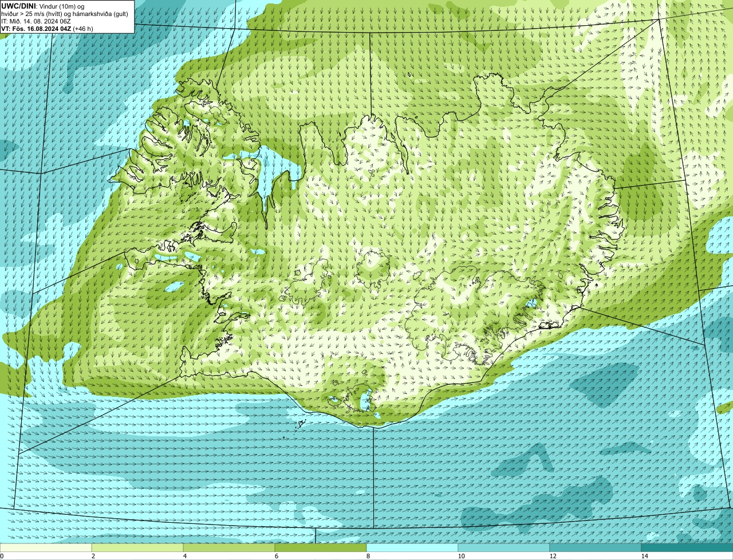Click the legend scale label "10"
Image resolution: width=733 pixels, height=560 pixels.
pyautogui.click(x=461, y=556)
